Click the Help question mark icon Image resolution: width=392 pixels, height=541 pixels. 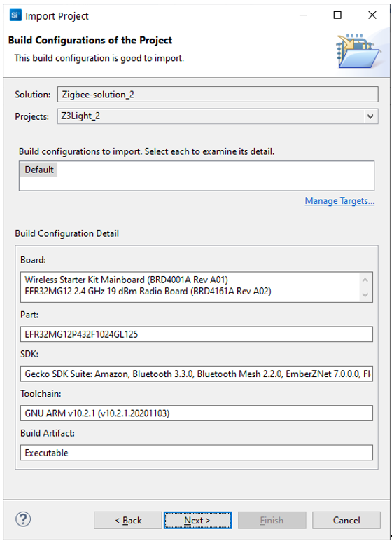pyautogui.click(x=23, y=519)
